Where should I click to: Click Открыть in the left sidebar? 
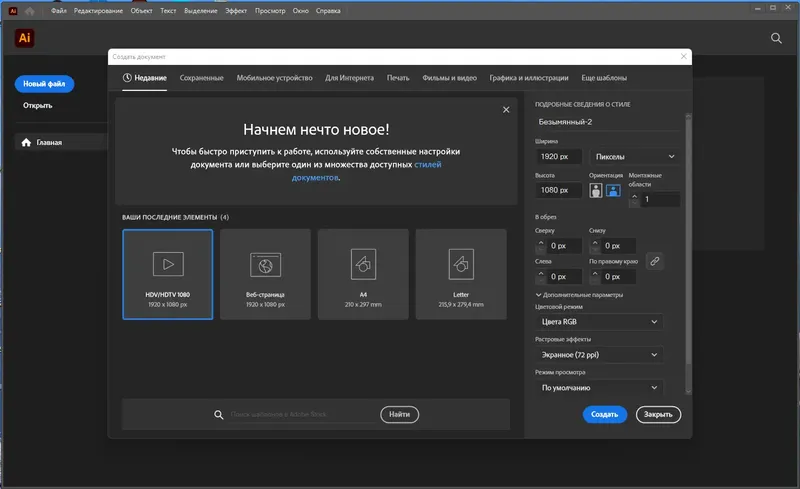pyautogui.click(x=38, y=106)
